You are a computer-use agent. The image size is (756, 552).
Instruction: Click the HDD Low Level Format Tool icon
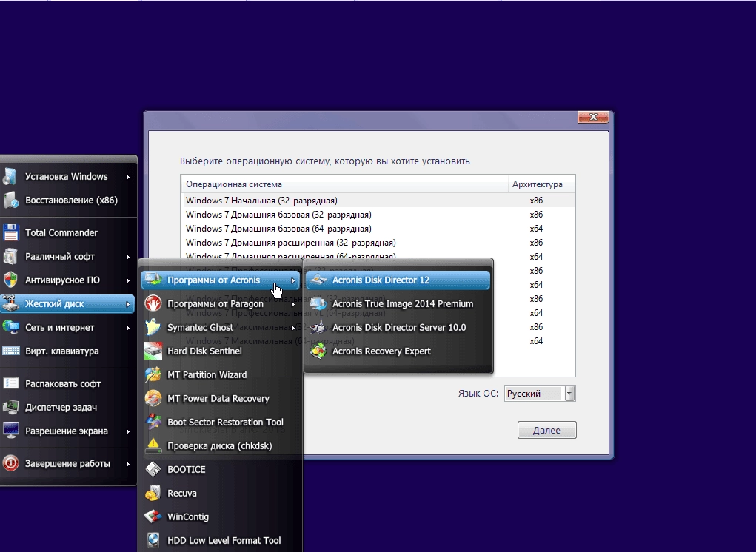pyautogui.click(x=153, y=540)
